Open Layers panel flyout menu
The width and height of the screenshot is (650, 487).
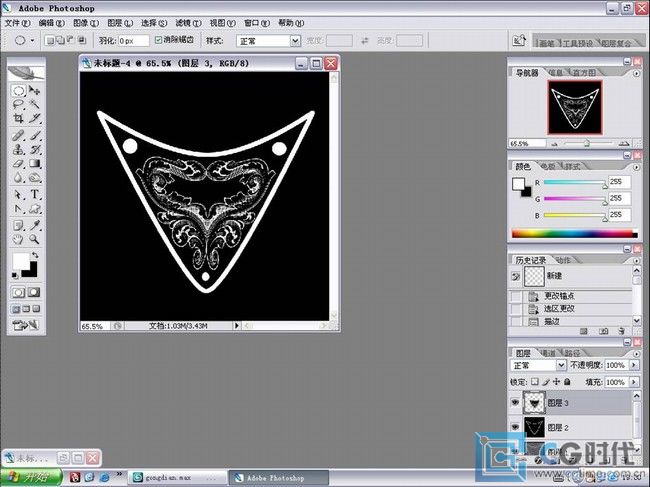click(x=636, y=354)
